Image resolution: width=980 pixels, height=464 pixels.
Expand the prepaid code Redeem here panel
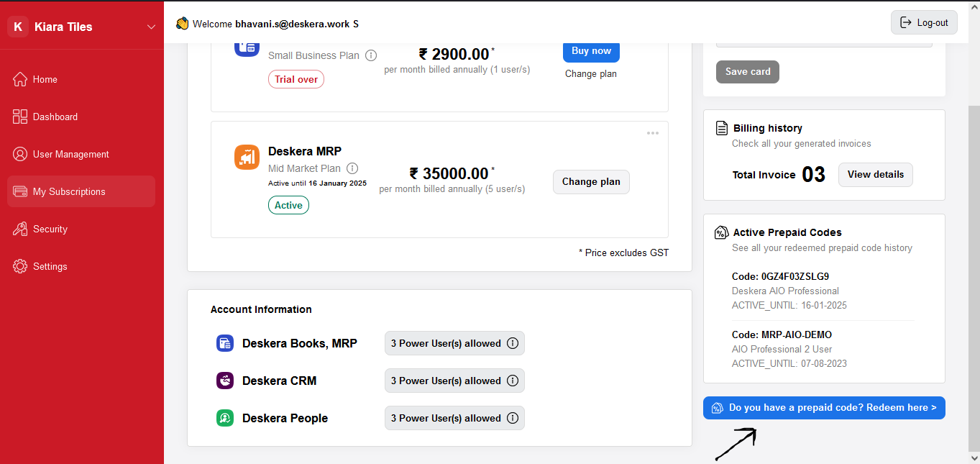[824, 407]
